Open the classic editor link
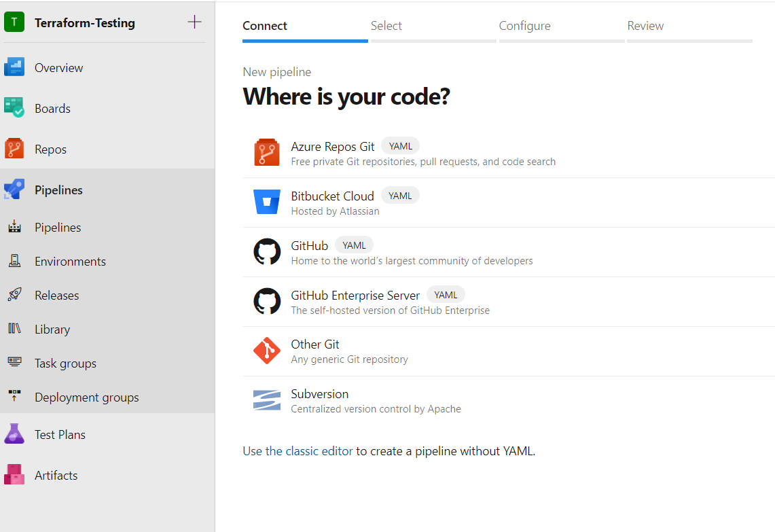The image size is (775, 532). pos(309,450)
